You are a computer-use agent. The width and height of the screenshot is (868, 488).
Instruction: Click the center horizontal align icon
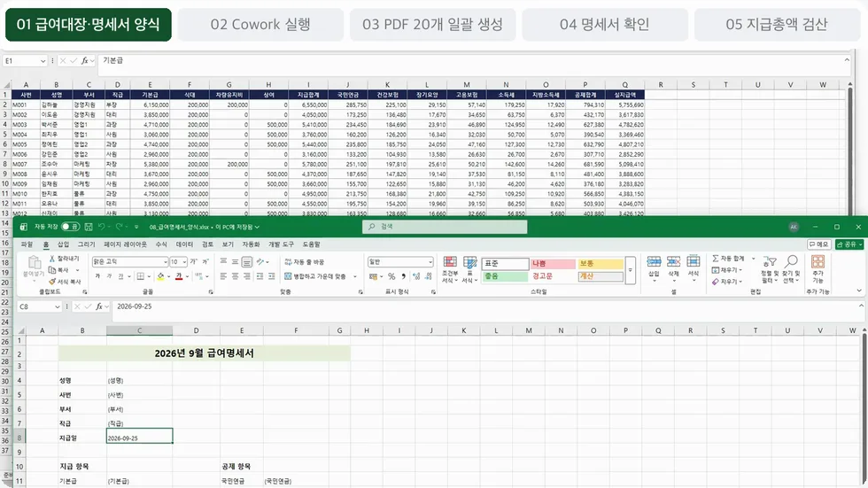click(236, 276)
